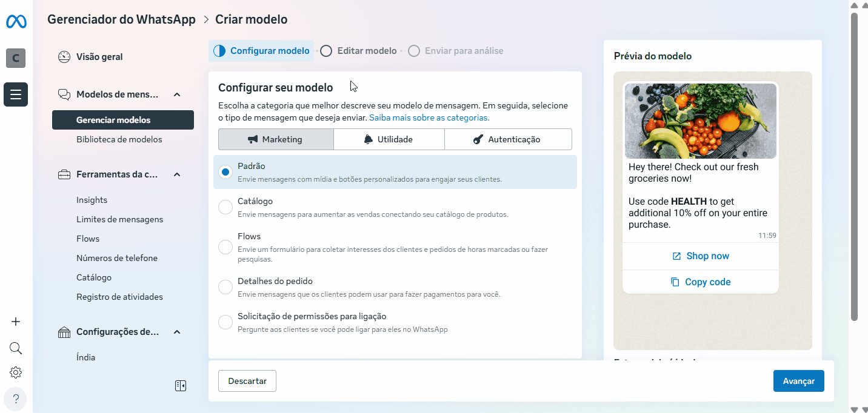The height and width of the screenshot is (413, 868).
Task: Collapse the Modelos de mensagem section
Action: click(x=177, y=94)
